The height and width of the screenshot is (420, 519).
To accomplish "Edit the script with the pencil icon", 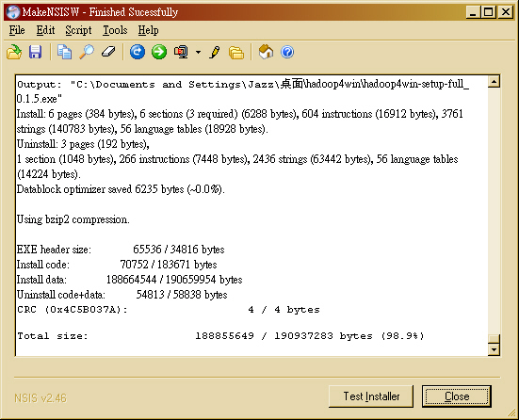I will coord(215,52).
